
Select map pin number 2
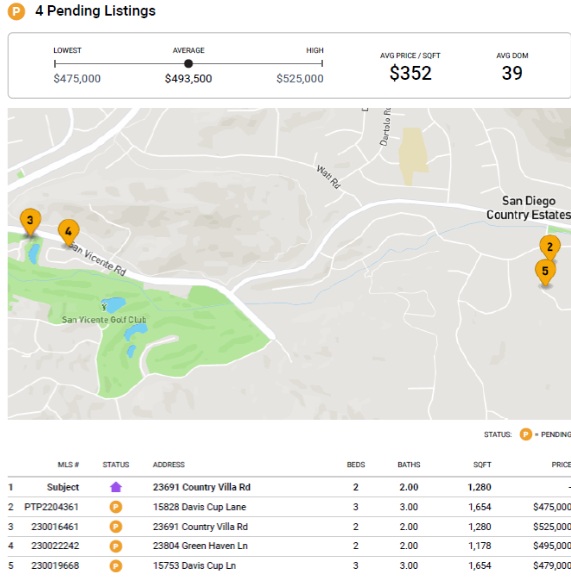(550, 248)
